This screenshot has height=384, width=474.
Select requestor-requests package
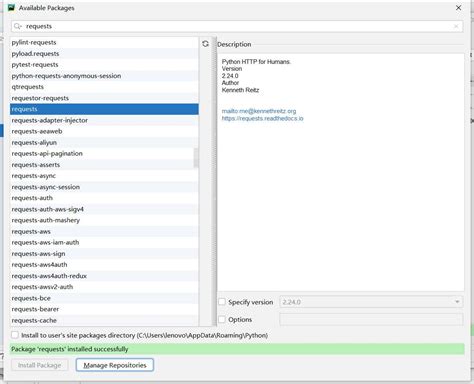[104, 98]
